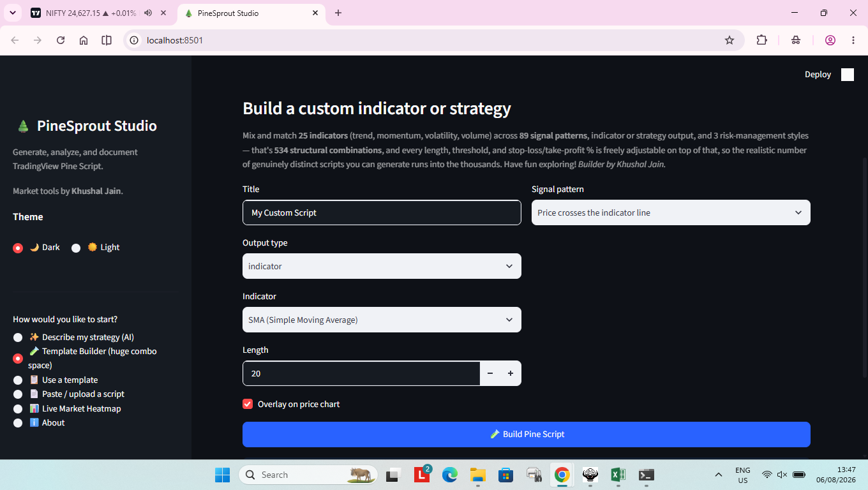Image resolution: width=868 pixels, height=490 pixels.
Task: Click the taskbar Search box
Action: pos(308,475)
